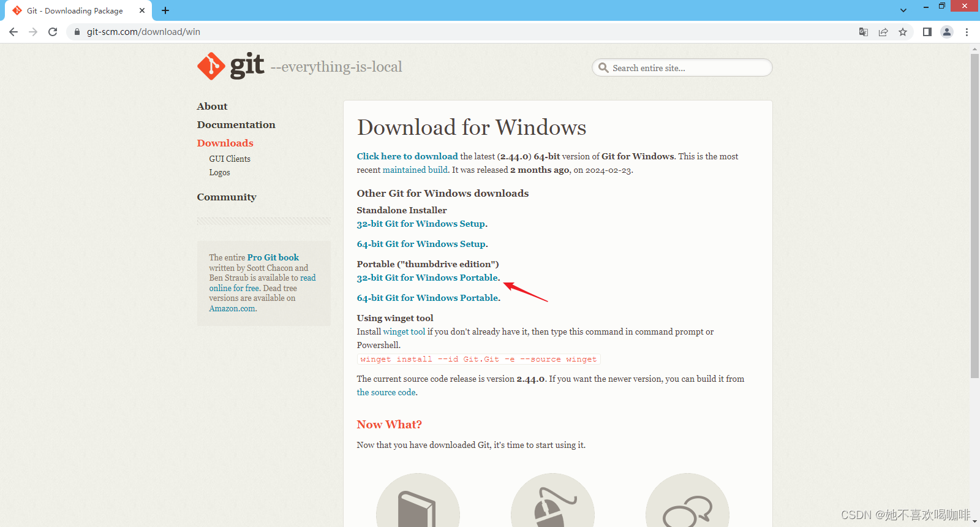Click the book icon circle
This screenshot has width=980, height=527.
pos(418,500)
